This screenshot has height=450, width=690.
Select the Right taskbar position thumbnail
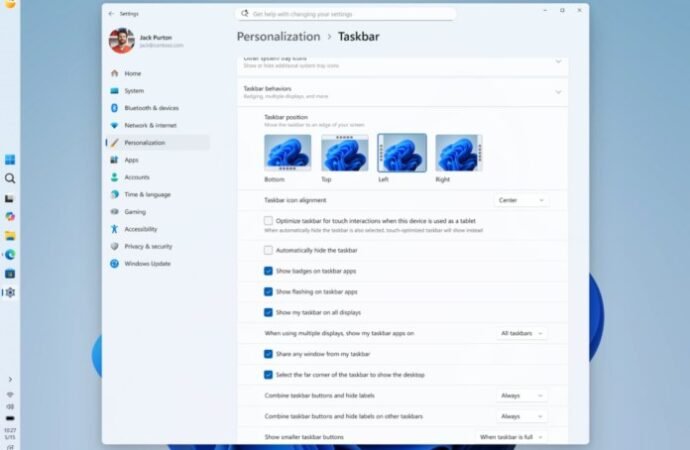[459, 153]
